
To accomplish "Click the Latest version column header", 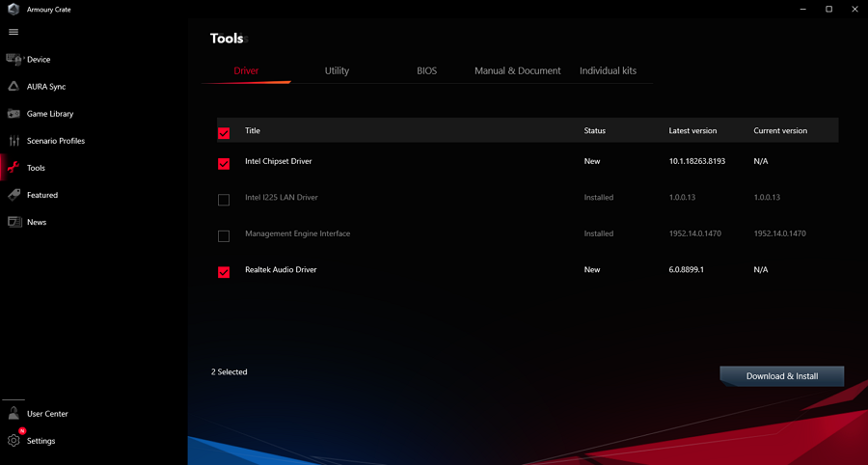I will (x=692, y=130).
